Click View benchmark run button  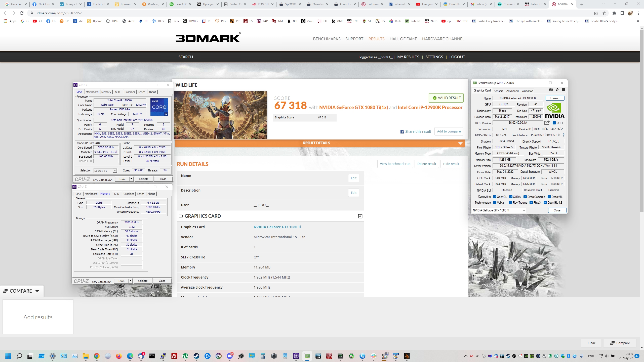pyautogui.click(x=395, y=164)
